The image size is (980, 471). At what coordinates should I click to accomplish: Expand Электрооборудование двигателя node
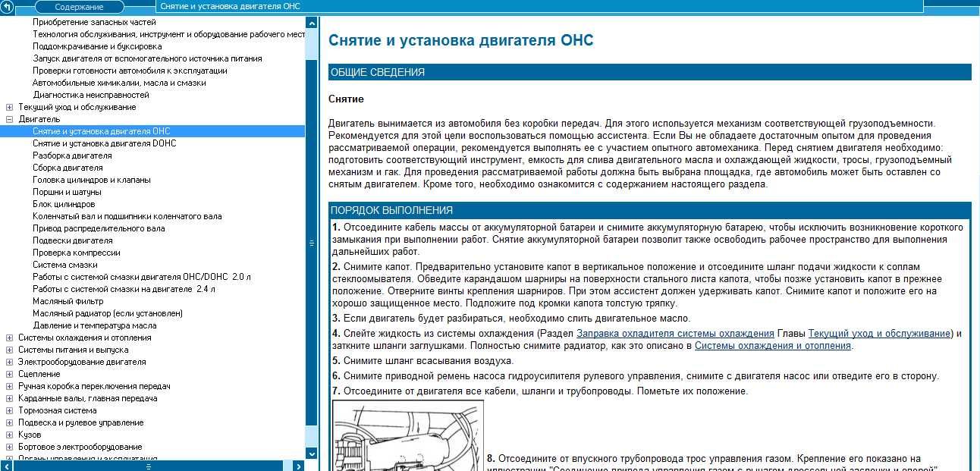click(x=9, y=362)
